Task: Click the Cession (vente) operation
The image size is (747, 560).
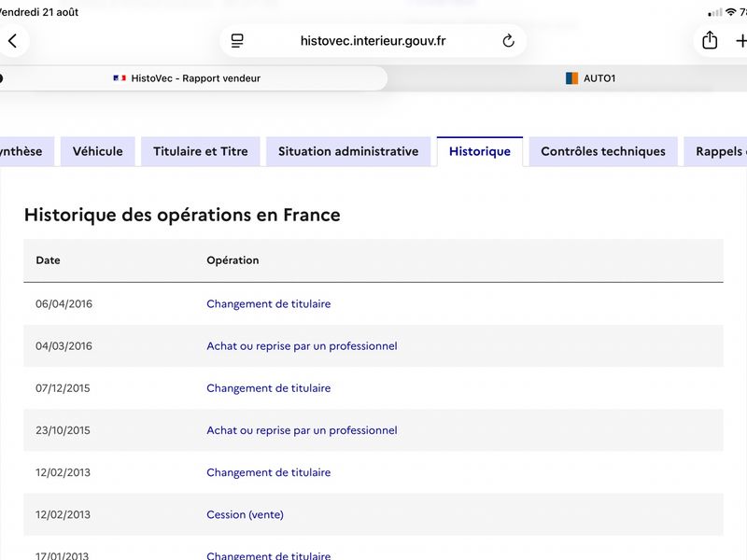Action: 245,515
